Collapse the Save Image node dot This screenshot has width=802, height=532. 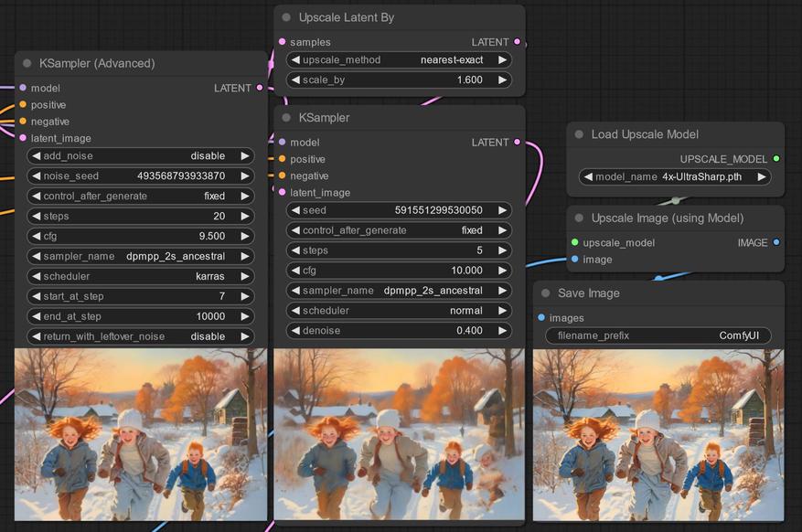(x=546, y=293)
